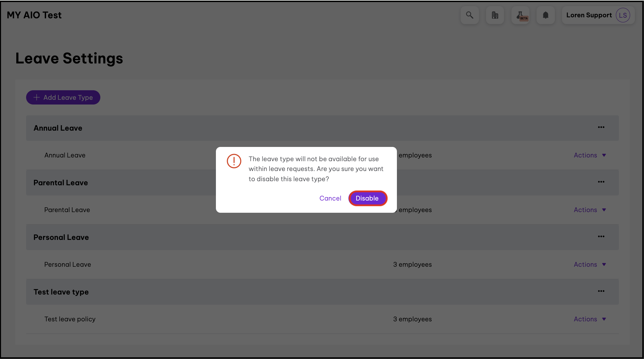Confirm with the Disable button

[x=367, y=198]
